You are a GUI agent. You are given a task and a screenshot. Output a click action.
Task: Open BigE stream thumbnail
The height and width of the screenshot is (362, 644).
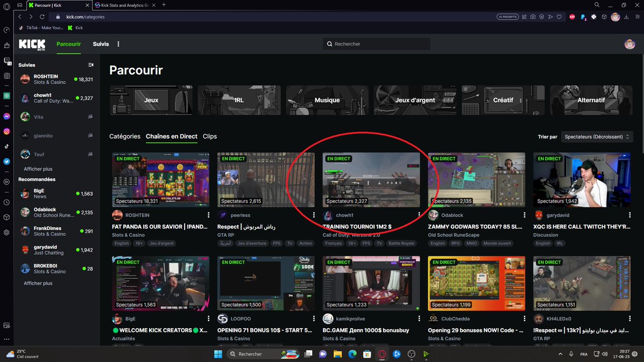click(x=159, y=283)
